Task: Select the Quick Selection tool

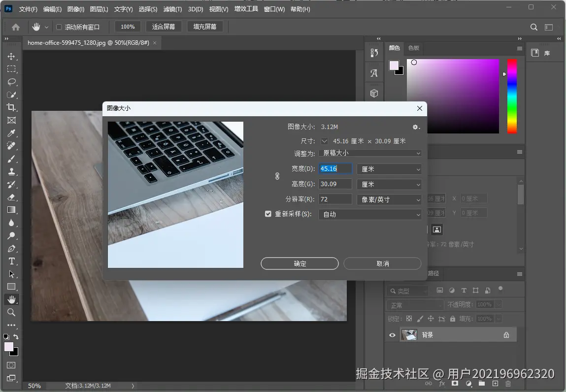Action: 11,95
